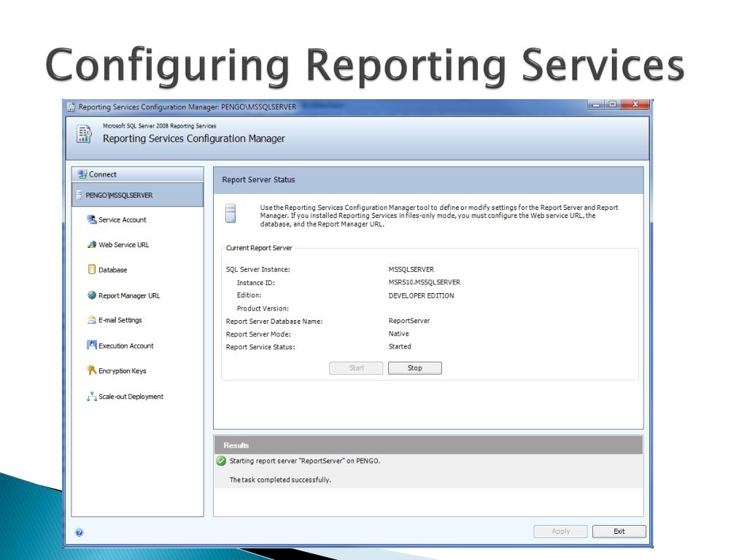Click the Web Service URL globe icon
This screenshot has height=560, width=747.
92,245
